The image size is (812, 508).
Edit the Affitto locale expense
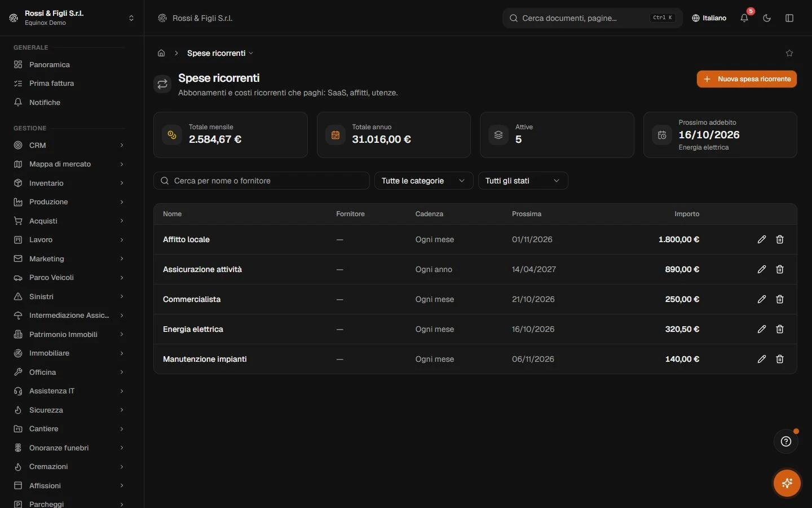click(x=762, y=239)
